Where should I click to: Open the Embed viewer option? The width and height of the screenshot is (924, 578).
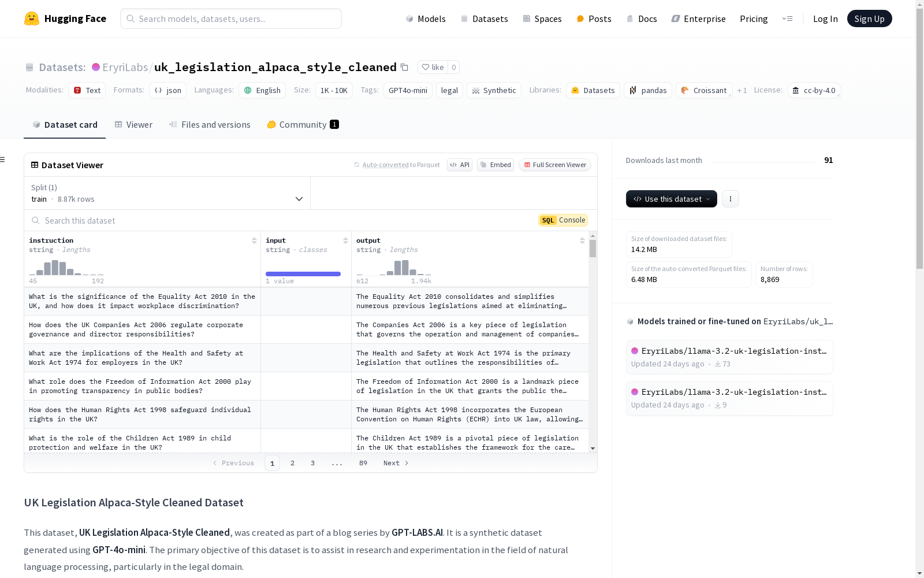tap(495, 165)
